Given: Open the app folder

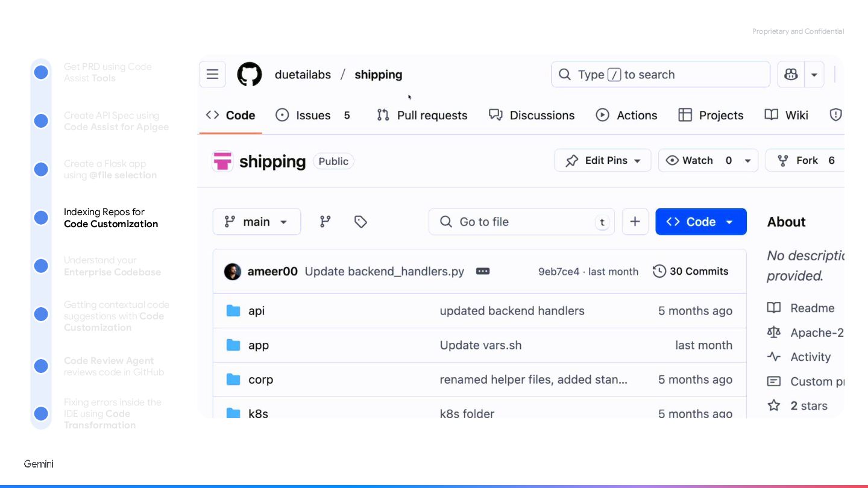Looking at the screenshot, I should (x=259, y=345).
